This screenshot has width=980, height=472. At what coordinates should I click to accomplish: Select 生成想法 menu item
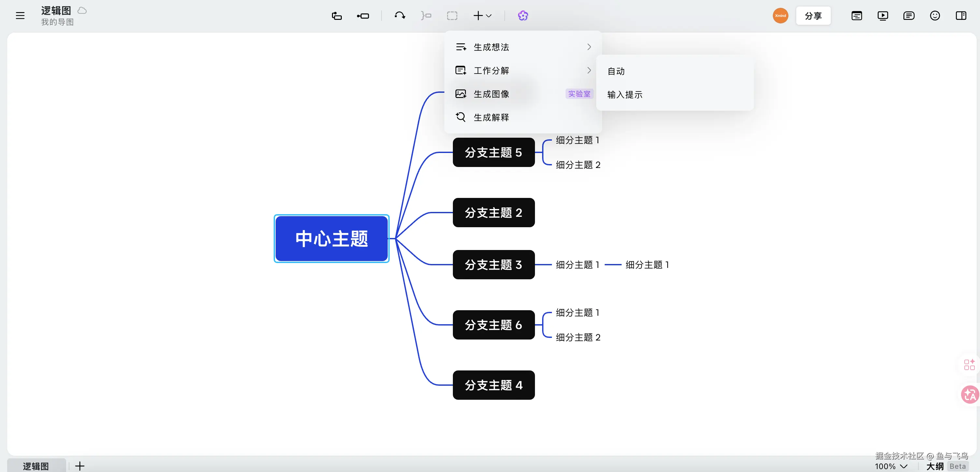pyautogui.click(x=523, y=47)
